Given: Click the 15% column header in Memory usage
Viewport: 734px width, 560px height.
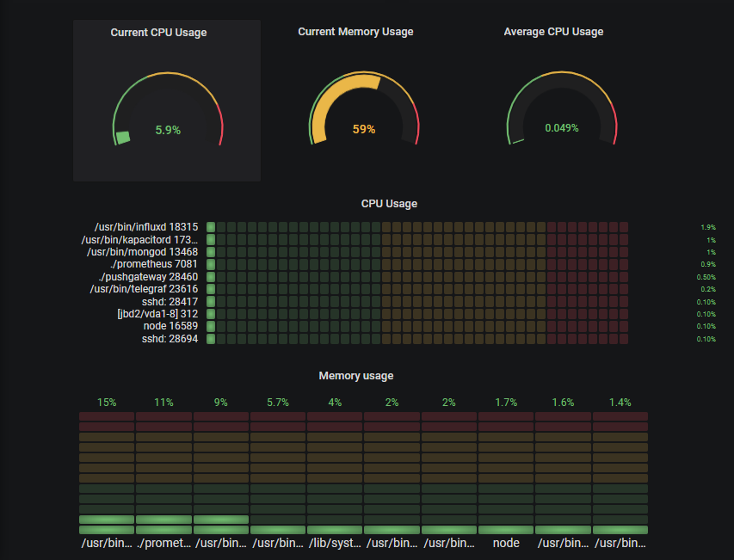Looking at the screenshot, I should (x=106, y=402).
